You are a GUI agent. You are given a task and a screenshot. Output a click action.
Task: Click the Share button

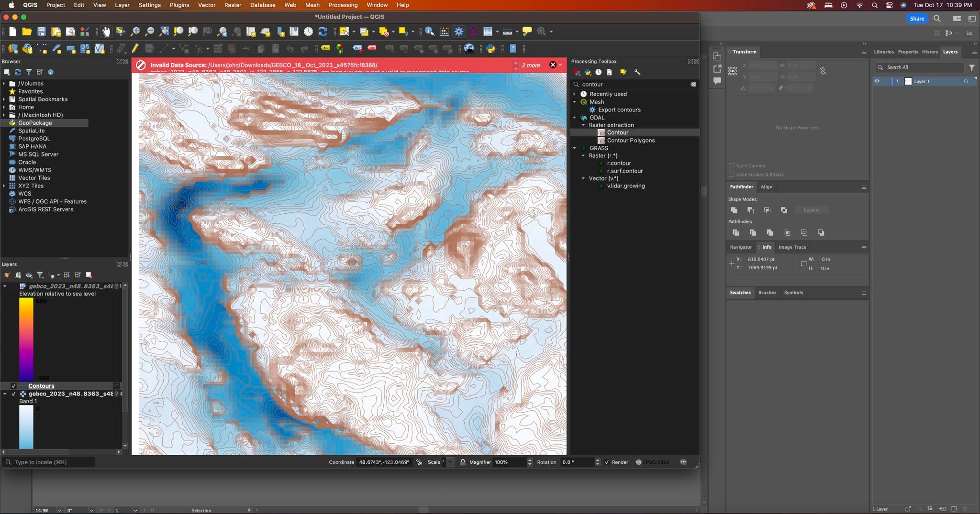pos(917,19)
